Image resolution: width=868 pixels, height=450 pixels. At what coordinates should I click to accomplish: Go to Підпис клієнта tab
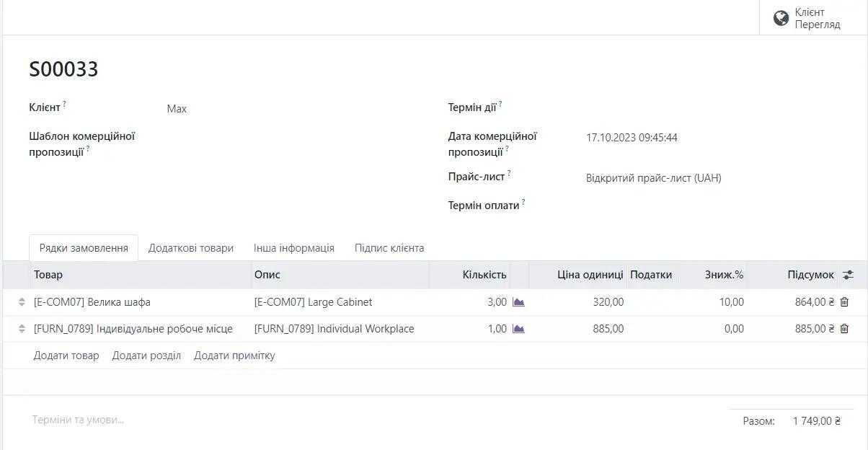point(389,248)
